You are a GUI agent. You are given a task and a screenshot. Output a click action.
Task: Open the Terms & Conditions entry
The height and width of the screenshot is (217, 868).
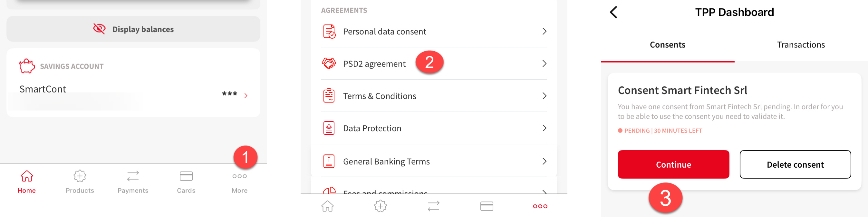click(434, 96)
